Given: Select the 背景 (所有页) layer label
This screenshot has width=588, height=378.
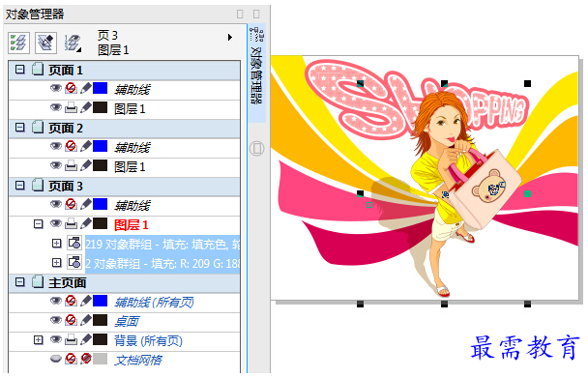Looking at the screenshot, I should tap(149, 341).
